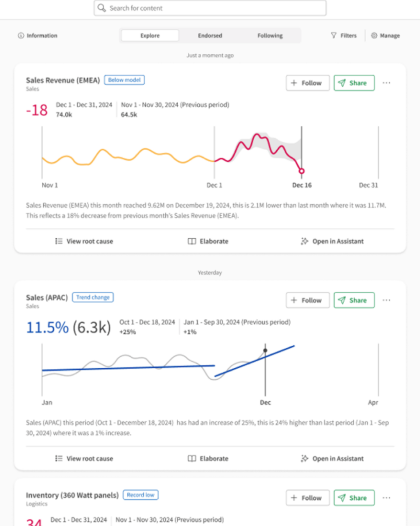
Task: Open more options for Sales Revenue (EMEA)
Action: pyautogui.click(x=387, y=83)
